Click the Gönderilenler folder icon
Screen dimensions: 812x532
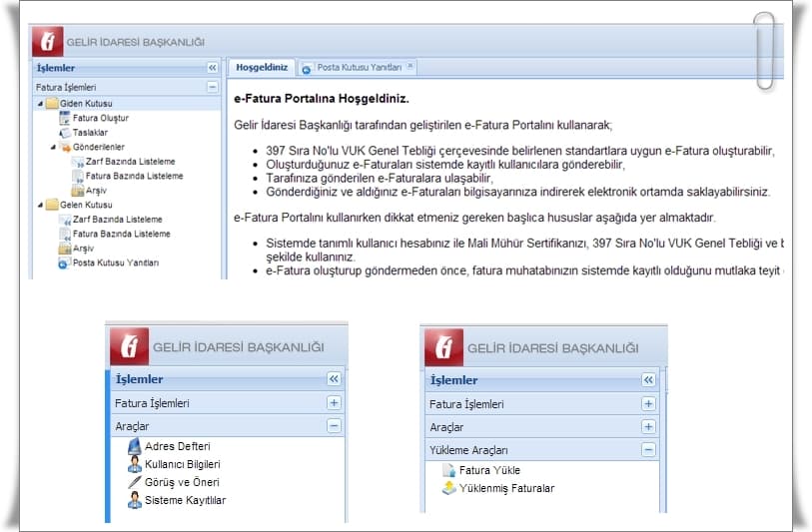click(65, 147)
